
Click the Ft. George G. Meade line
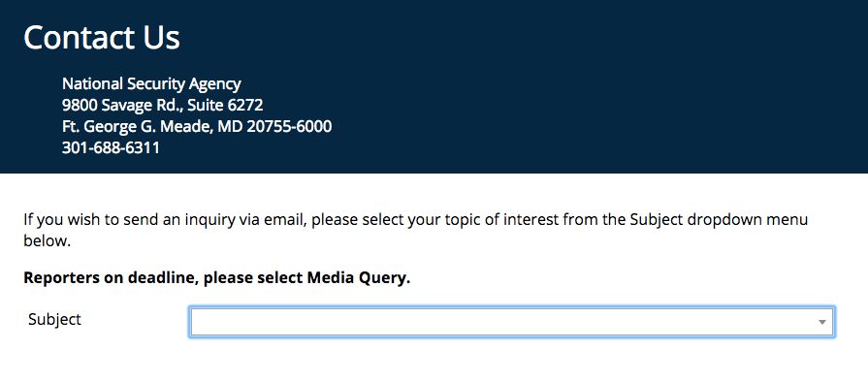tap(197, 127)
